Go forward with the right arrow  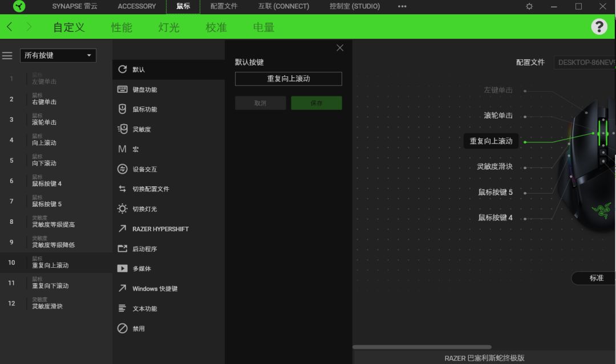[29, 27]
